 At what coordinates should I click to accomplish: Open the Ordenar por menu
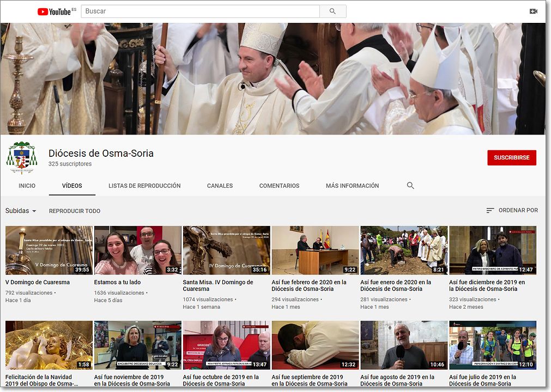tap(512, 210)
